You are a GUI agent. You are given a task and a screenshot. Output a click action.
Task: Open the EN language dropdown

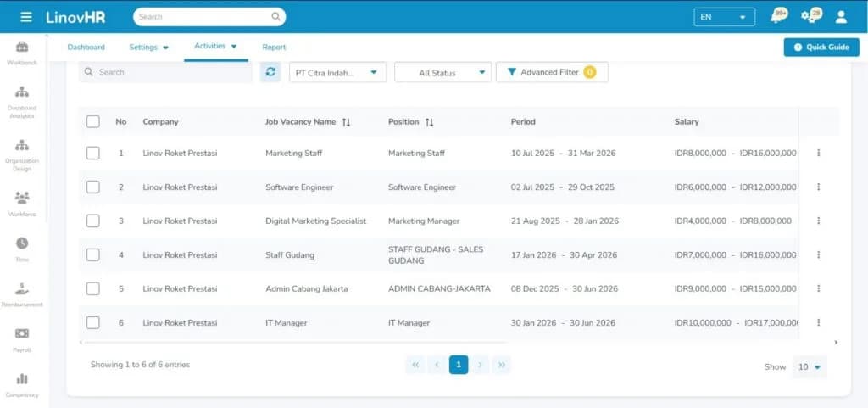click(724, 17)
